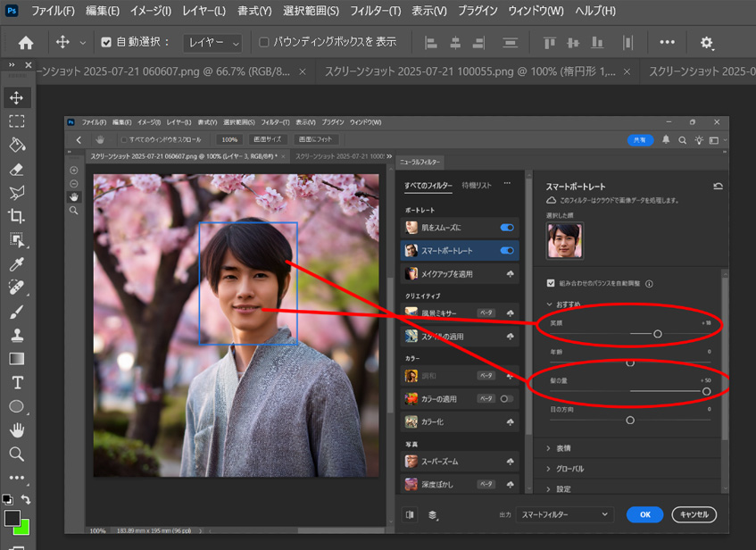
Task: Select the Zoom tool in the tools panel
Action: [17, 454]
